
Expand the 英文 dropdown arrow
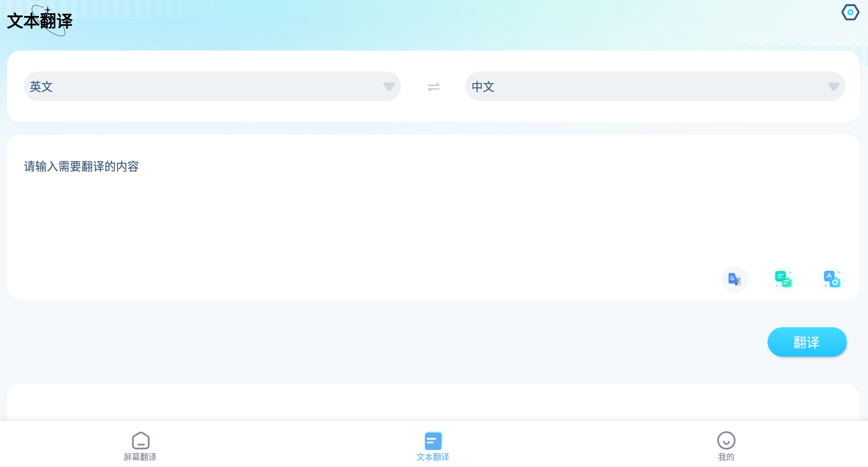389,87
